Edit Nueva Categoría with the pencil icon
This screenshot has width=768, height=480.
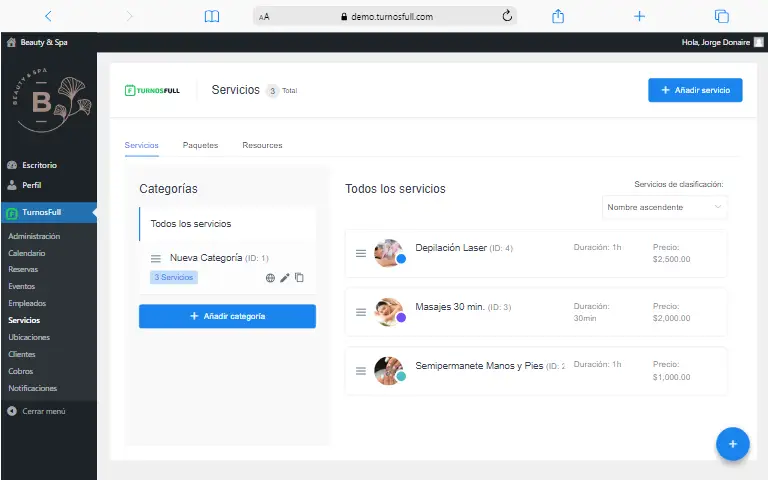click(285, 278)
